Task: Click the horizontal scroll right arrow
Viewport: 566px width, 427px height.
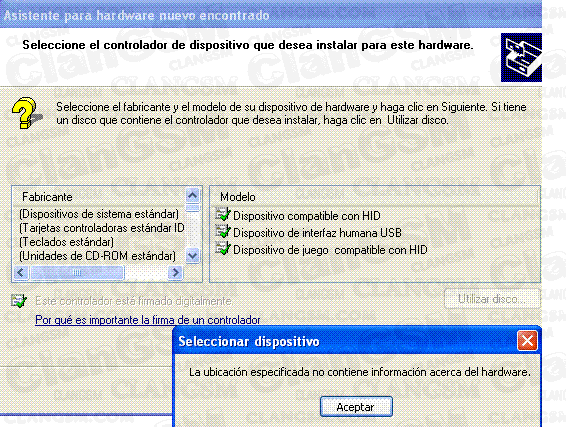Action: [175, 273]
